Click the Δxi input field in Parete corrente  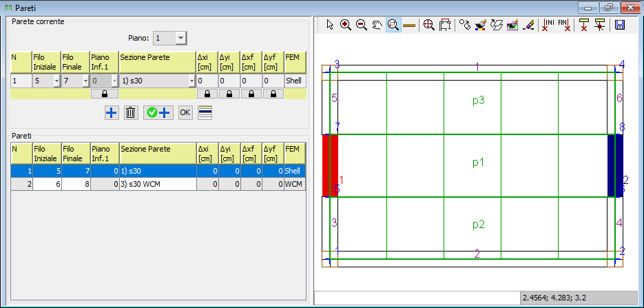[207, 81]
